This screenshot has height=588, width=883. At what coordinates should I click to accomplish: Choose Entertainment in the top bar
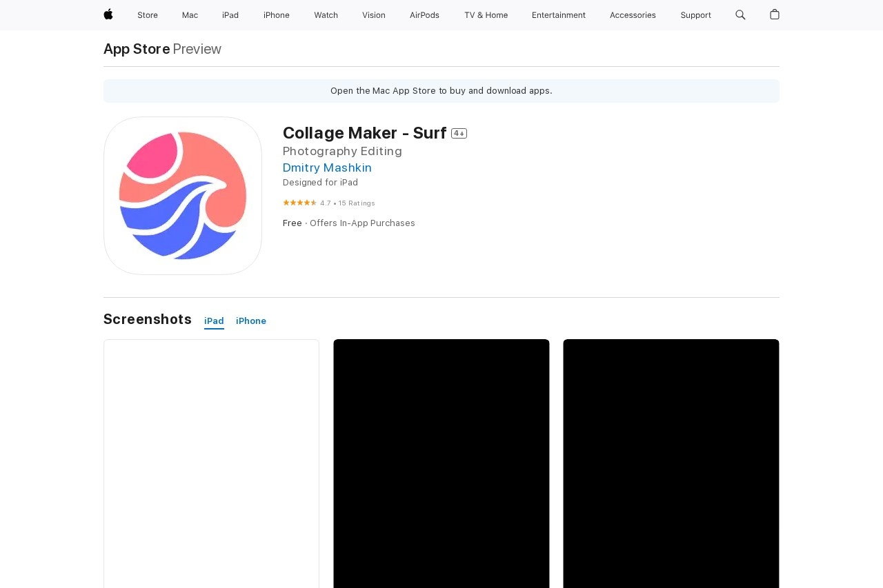point(559,15)
